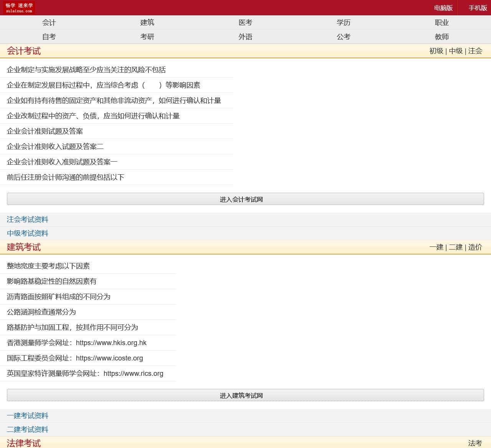
Task: Go to 二建 construction link
Action: click(456, 247)
